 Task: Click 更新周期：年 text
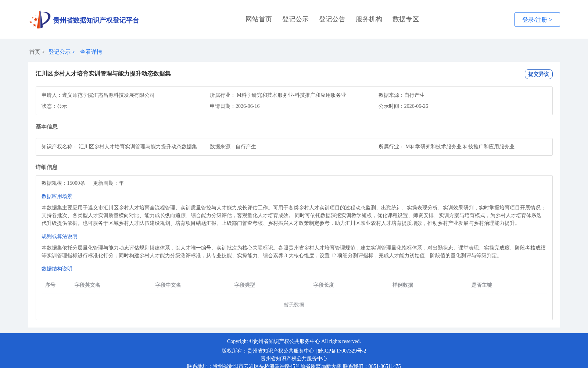[108, 183]
